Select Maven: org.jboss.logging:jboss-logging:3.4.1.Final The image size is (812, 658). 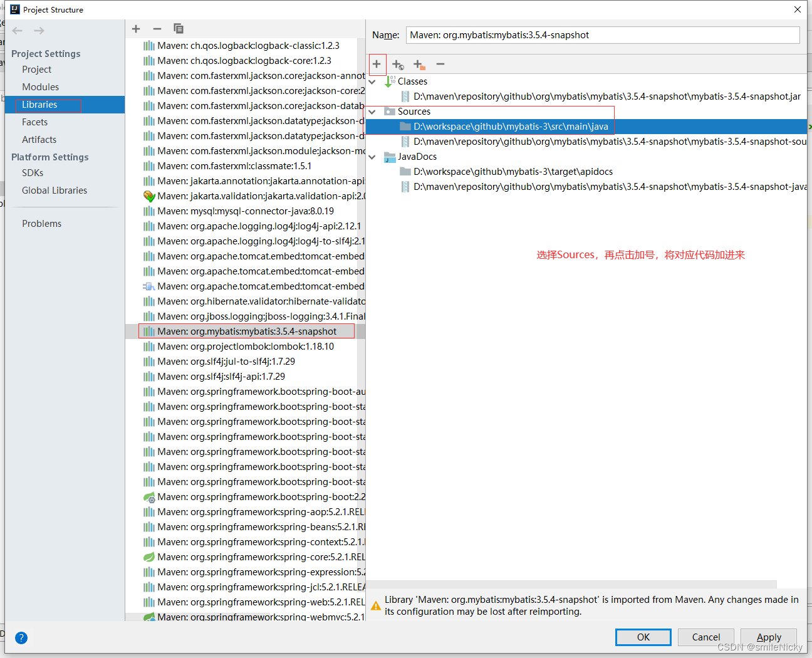click(x=261, y=316)
